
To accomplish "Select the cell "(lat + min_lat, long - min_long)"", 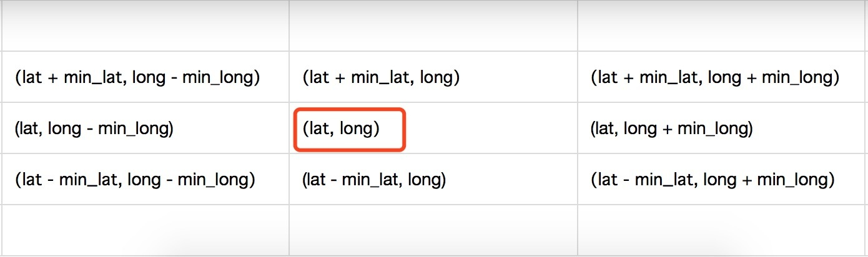I will tap(137, 77).
